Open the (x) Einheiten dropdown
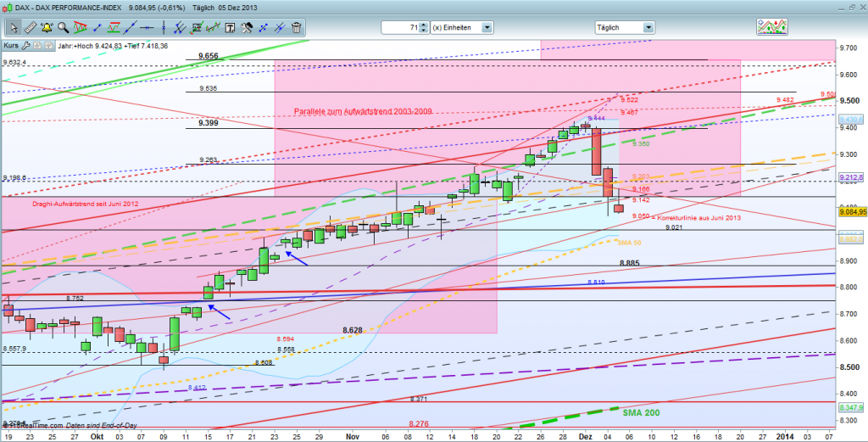The height and width of the screenshot is (442, 868). (x=487, y=27)
